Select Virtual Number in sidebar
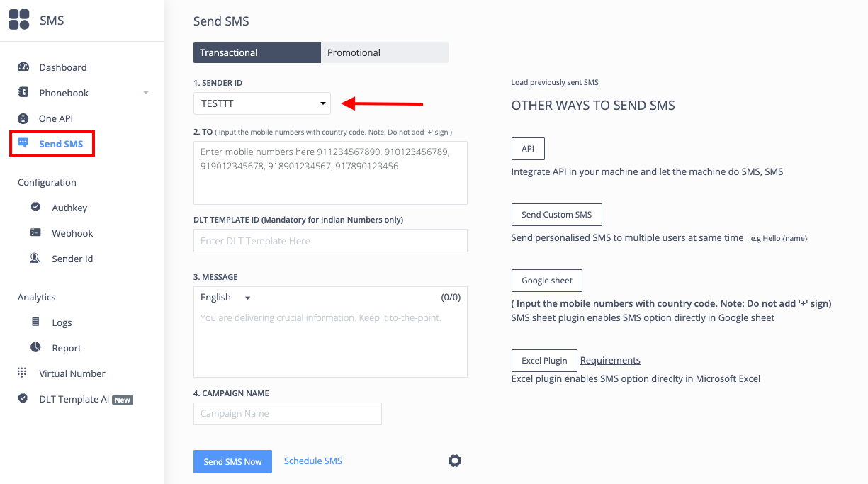 (72, 373)
